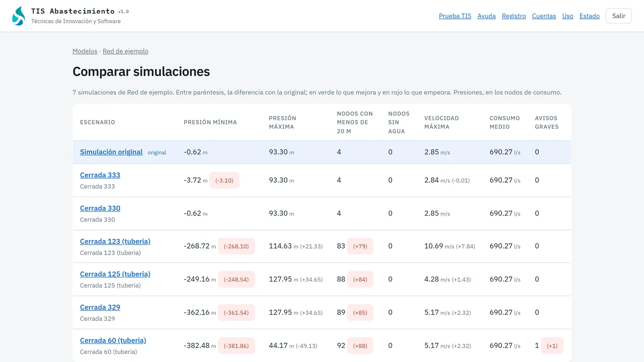The width and height of the screenshot is (644, 362).
Task: Click the Nodos con menos de 20 m header
Action: pos(355,122)
